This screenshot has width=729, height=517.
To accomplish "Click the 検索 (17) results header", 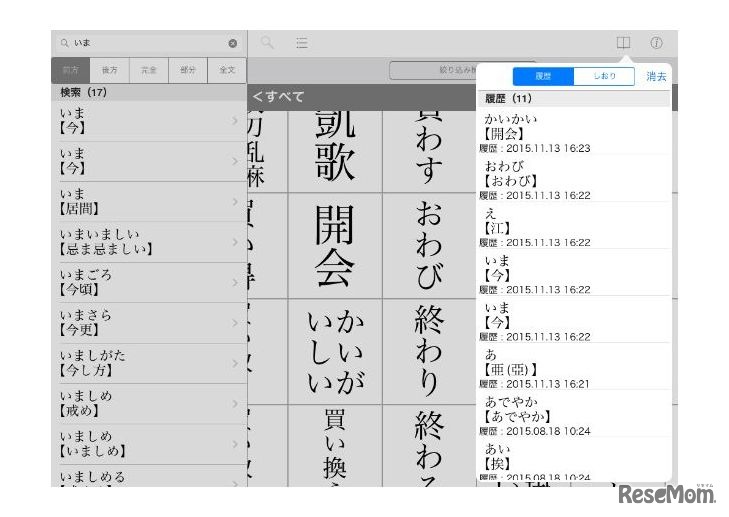I will (149, 93).
